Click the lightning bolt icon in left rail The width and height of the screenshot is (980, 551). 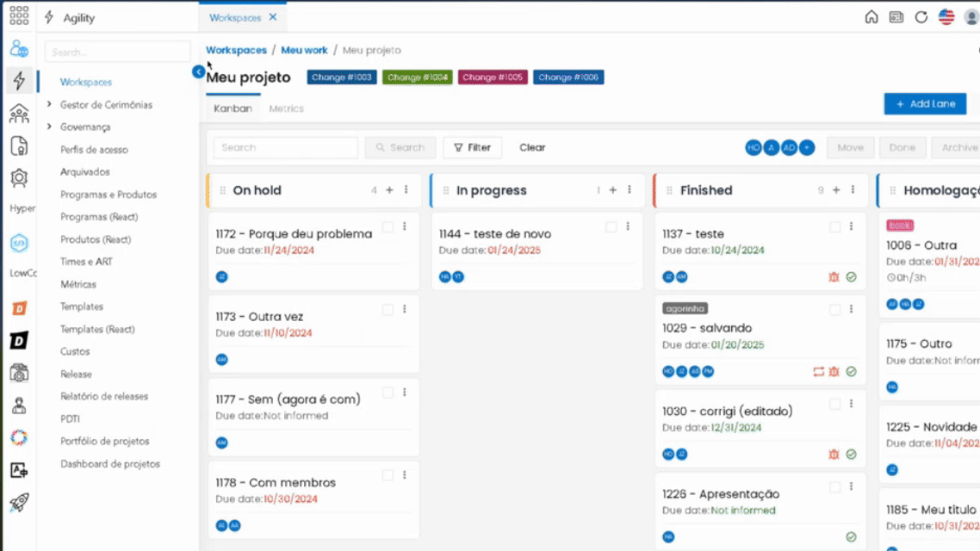(x=19, y=81)
